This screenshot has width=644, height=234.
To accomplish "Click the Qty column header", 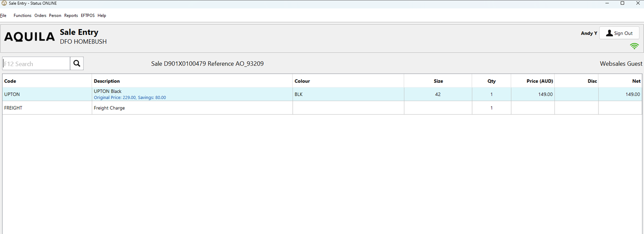I will pyautogui.click(x=492, y=81).
